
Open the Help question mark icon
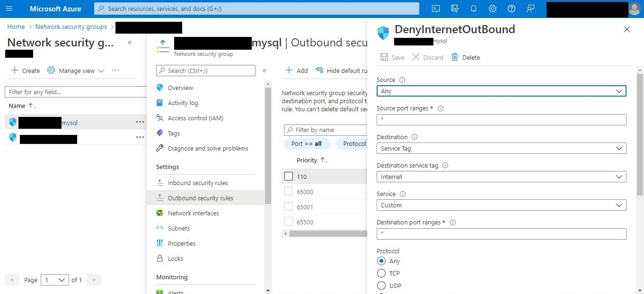coord(512,9)
